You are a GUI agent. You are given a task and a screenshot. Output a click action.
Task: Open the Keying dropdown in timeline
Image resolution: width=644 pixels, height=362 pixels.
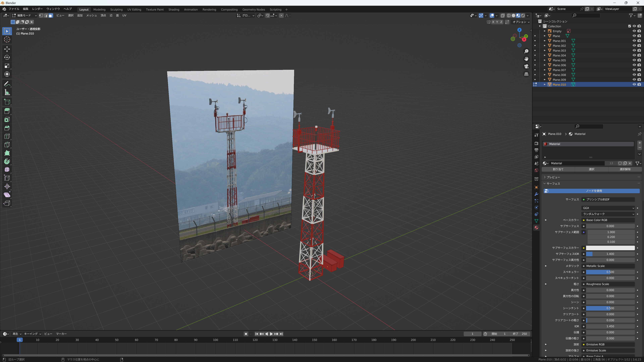(33, 334)
